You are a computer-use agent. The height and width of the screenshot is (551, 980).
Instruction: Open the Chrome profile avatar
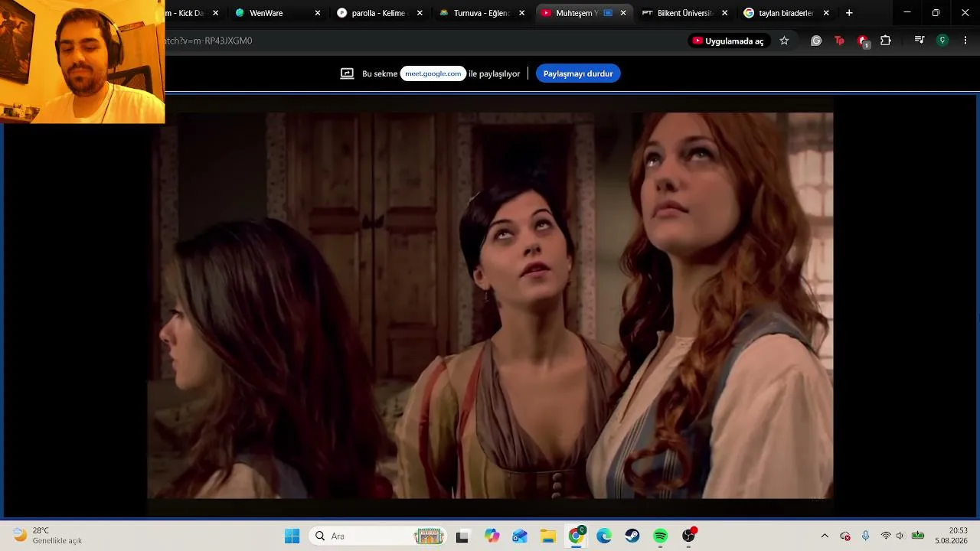click(942, 41)
